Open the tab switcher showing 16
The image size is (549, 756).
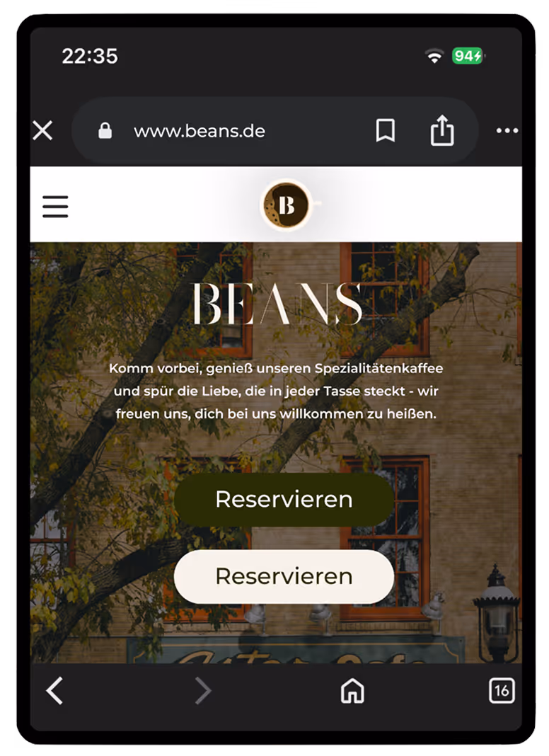point(502,690)
